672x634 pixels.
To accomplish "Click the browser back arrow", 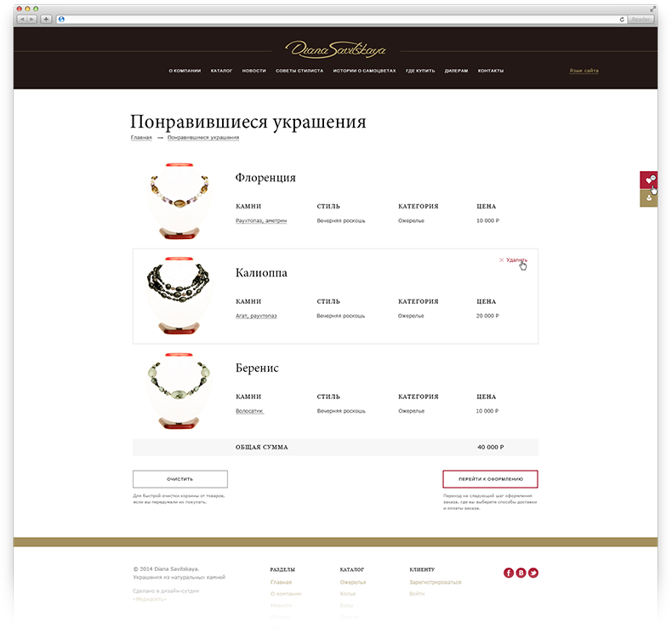I will point(22,20).
